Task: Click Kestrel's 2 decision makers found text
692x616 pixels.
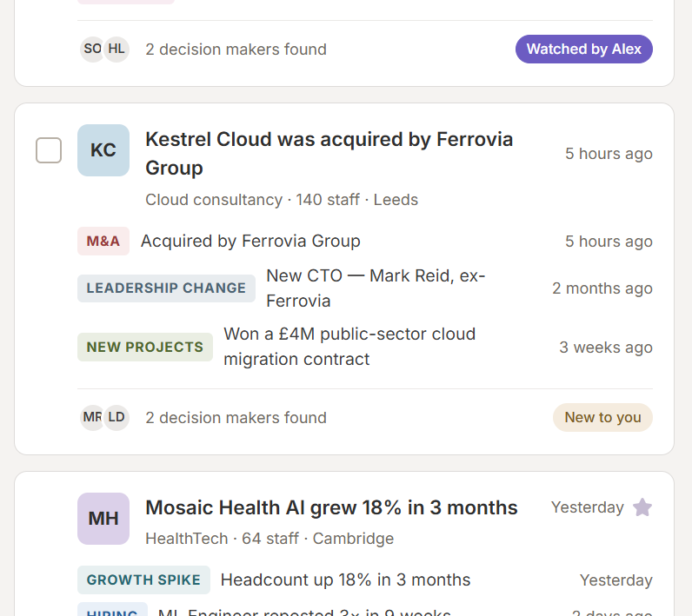Action: point(236,418)
